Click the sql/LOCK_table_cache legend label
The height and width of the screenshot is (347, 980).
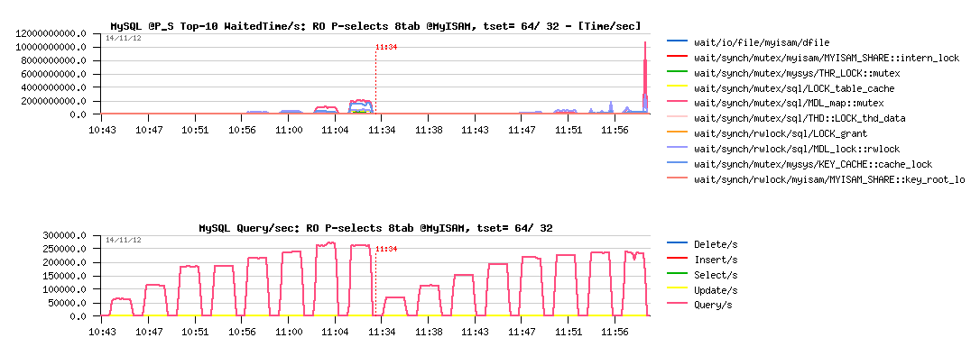(794, 88)
